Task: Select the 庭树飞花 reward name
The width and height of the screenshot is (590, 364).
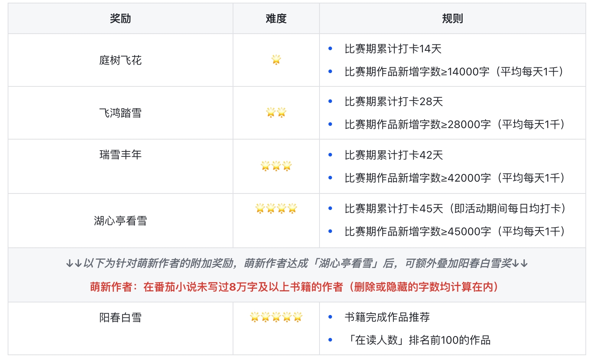Action: click(x=120, y=60)
